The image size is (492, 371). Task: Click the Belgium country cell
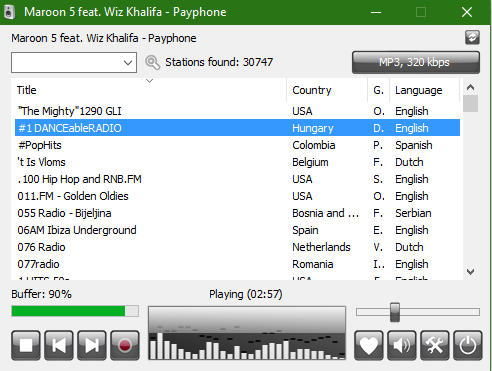[x=310, y=162]
